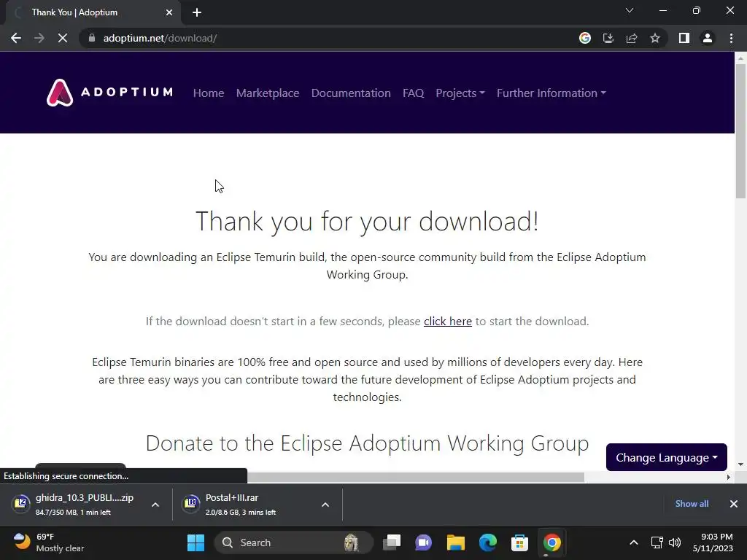
Task: Open the clock and date panel
Action: click(x=713, y=542)
